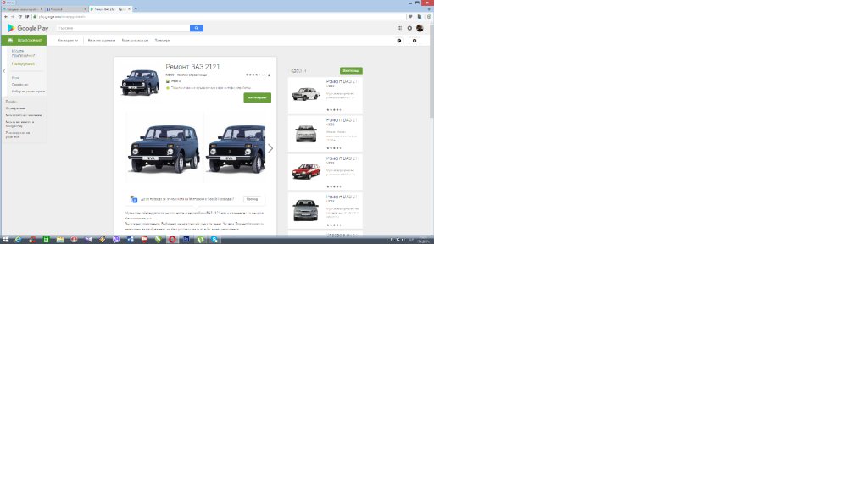Click the green button above similar apps list
The height and width of the screenshot is (488, 868).
[x=351, y=71]
